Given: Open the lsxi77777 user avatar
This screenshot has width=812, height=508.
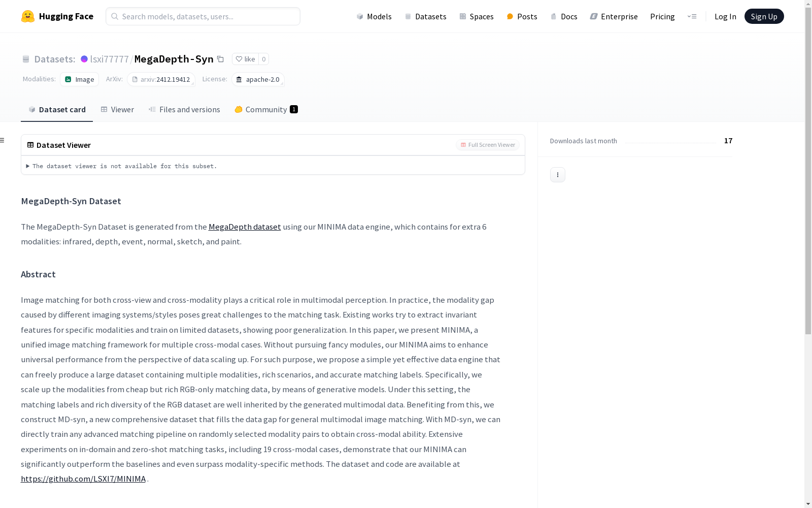Looking at the screenshot, I should [x=84, y=59].
